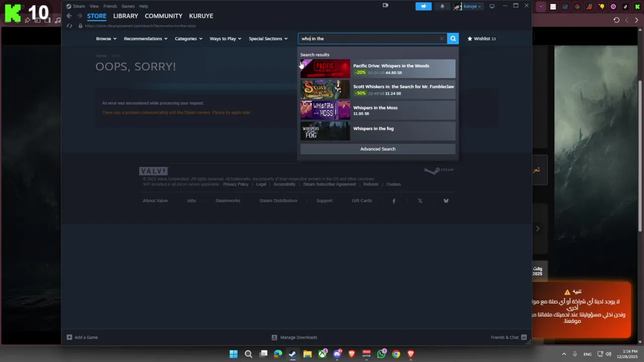This screenshot has width=644, height=362.
Task: Switch to the LIBRARY tab
Action: (125, 16)
